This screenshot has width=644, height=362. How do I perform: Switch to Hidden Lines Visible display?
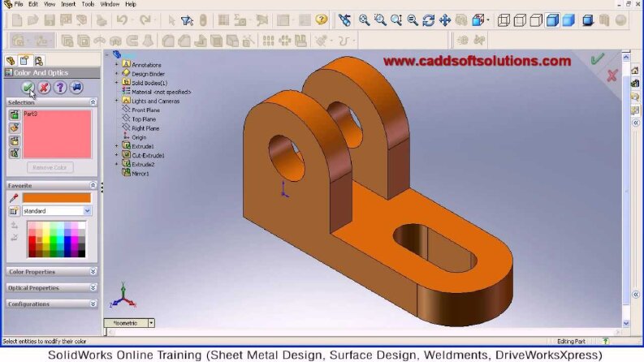click(x=520, y=19)
